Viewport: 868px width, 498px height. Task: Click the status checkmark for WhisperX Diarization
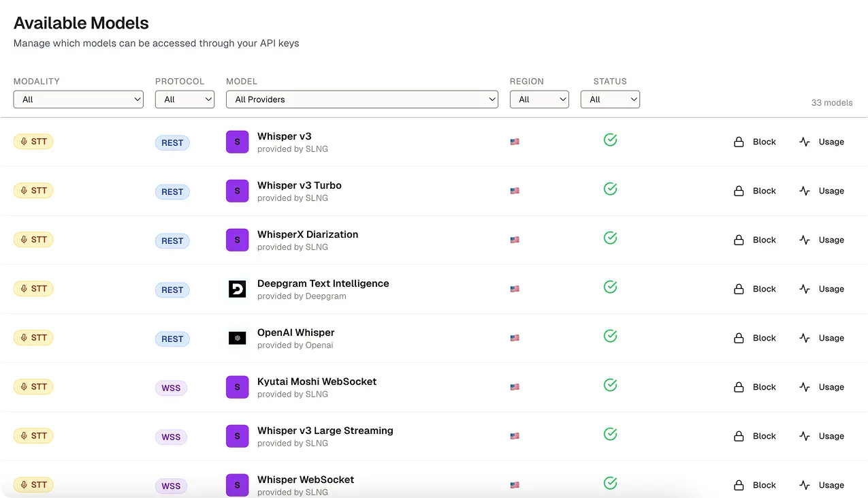click(x=610, y=238)
